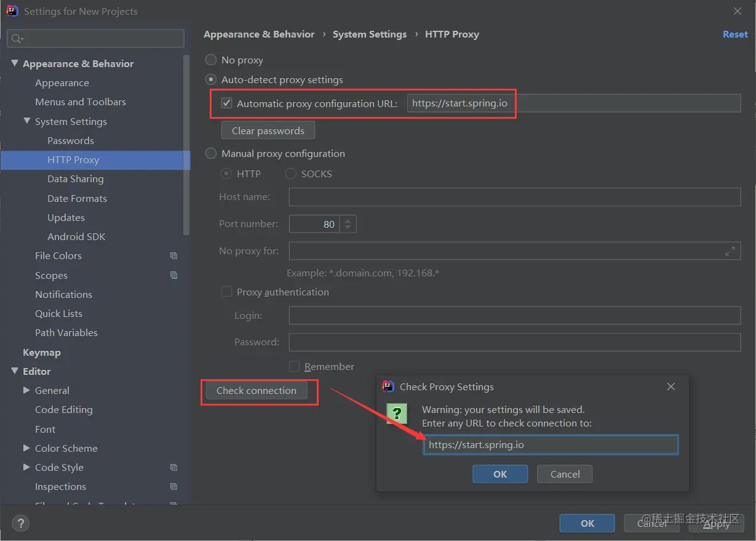Close the Check Proxy Settings dialog
This screenshot has width=756, height=541.
pos(671,387)
